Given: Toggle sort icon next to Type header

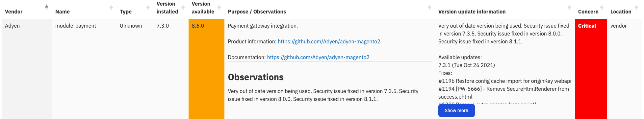Looking at the screenshot, I should [148, 8].
